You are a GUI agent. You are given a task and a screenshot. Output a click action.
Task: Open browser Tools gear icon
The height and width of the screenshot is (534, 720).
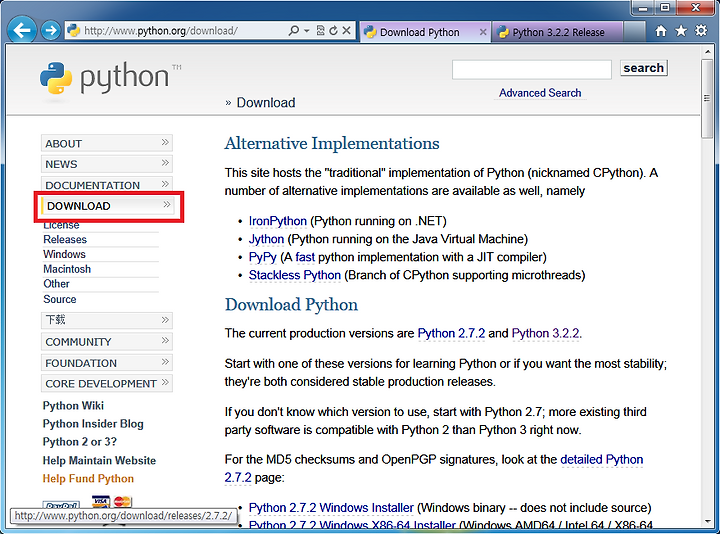(701, 31)
